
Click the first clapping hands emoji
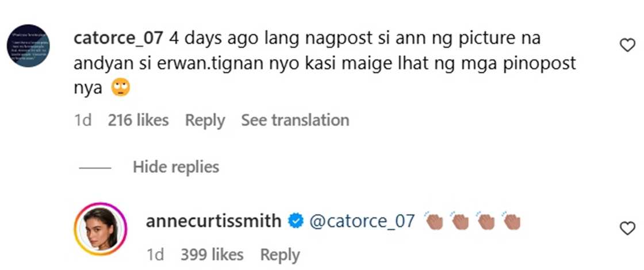(434, 221)
